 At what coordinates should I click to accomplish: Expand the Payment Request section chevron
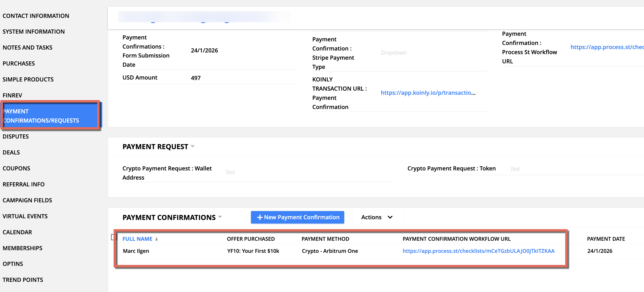[x=192, y=146]
